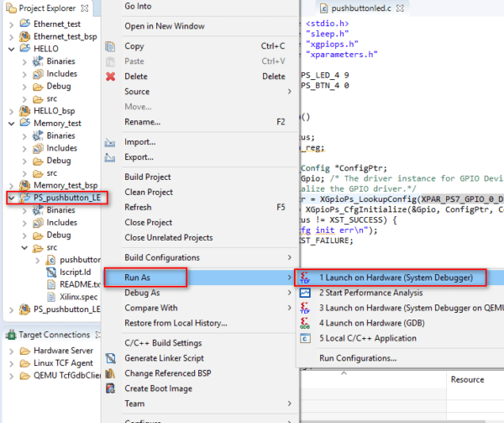
Task: Click the Local C/C++ Application icon
Action: [x=305, y=338]
